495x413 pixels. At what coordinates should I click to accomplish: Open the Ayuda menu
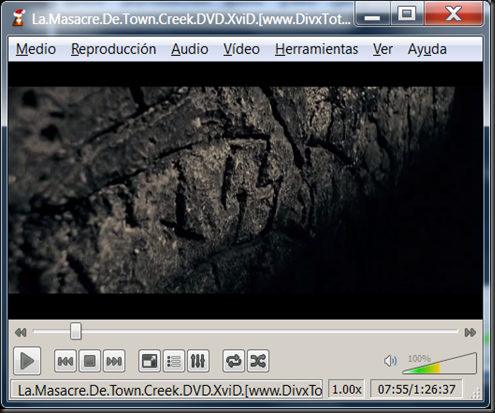(427, 49)
